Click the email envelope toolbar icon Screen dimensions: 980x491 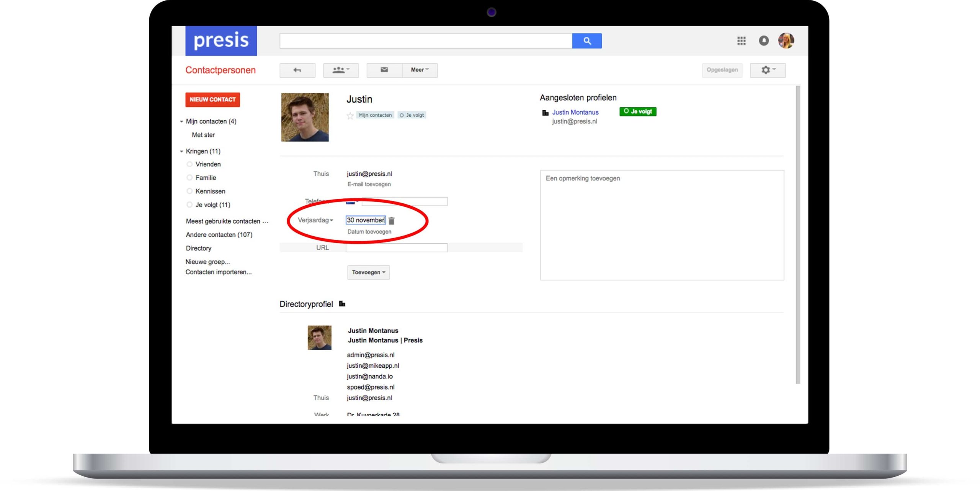384,70
